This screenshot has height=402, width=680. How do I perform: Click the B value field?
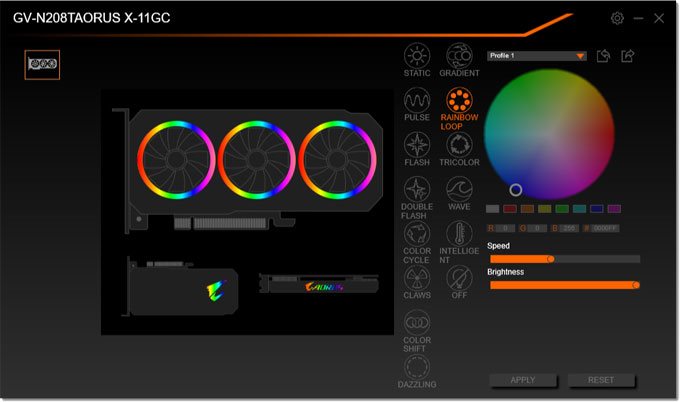click(x=569, y=228)
